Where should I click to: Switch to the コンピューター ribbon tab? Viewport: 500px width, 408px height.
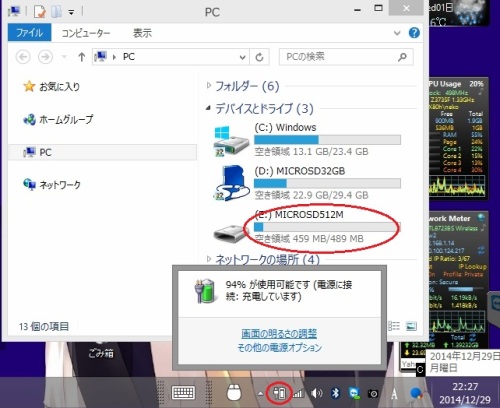pos(86,33)
